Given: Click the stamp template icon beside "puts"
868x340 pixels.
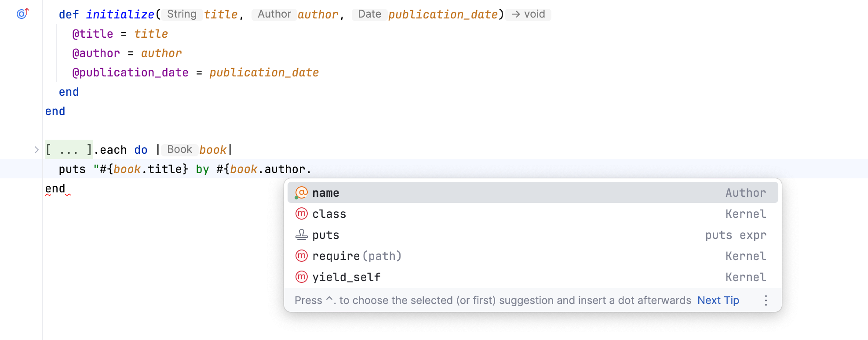Looking at the screenshot, I should click(301, 235).
